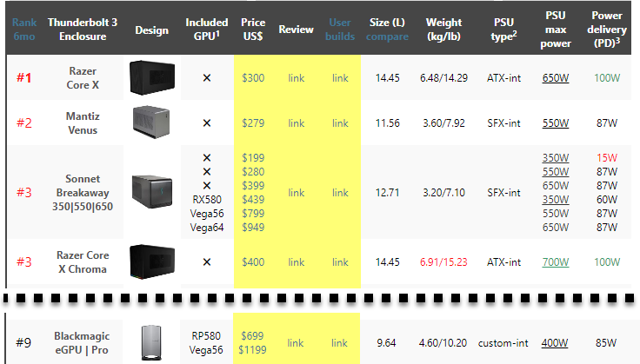Open the User builds header link
Viewport: 640px width, 364px height.
(x=340, y=30)
